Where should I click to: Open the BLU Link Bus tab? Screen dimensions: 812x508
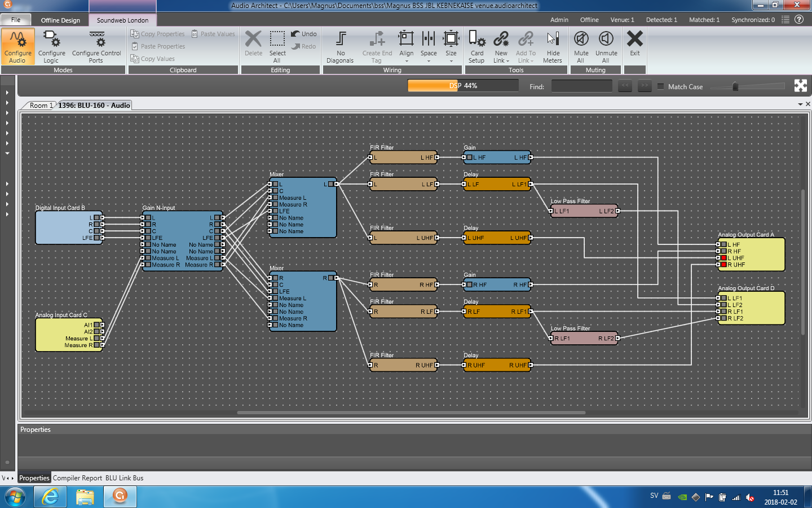pos(124,478)
